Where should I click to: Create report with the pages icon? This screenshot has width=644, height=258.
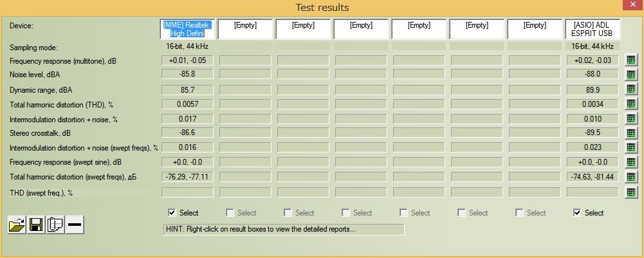(x=55, y=225)
